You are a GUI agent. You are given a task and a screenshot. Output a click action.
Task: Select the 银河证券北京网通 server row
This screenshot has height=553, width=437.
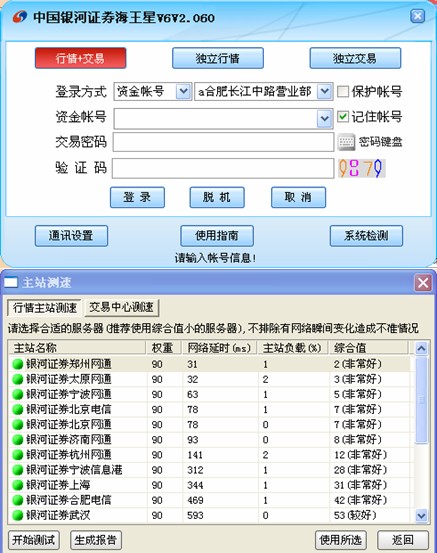(210, 425)
